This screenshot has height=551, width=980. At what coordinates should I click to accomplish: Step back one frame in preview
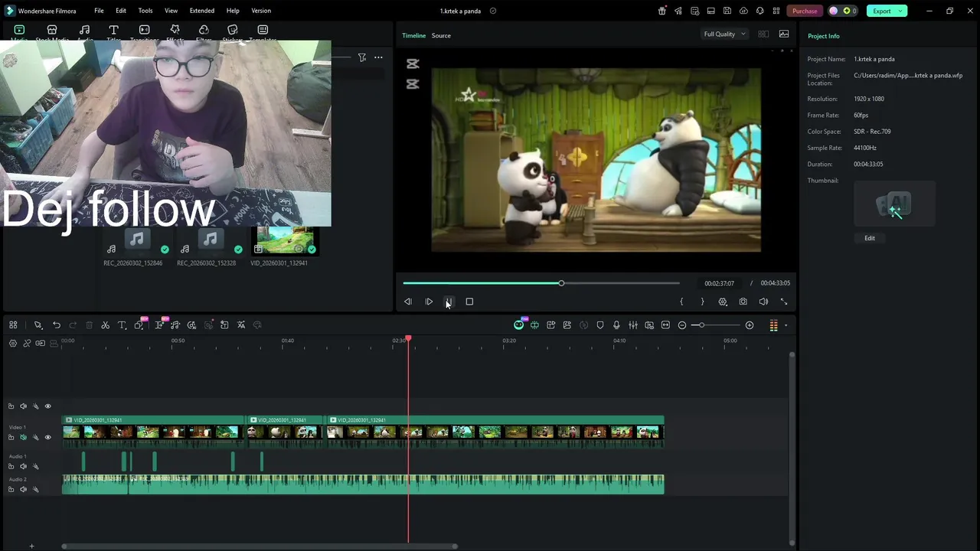coord(408,302)
